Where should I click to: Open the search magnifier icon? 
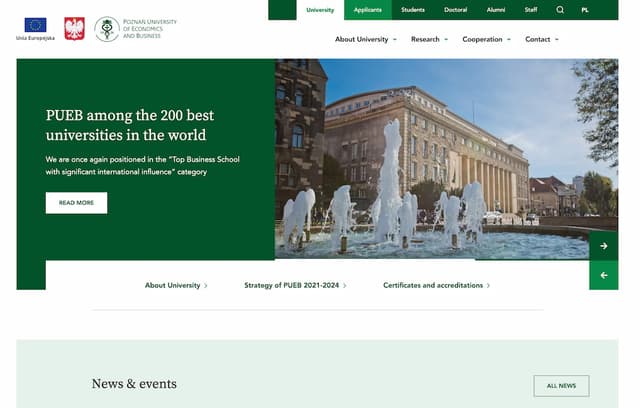[560, 10]
